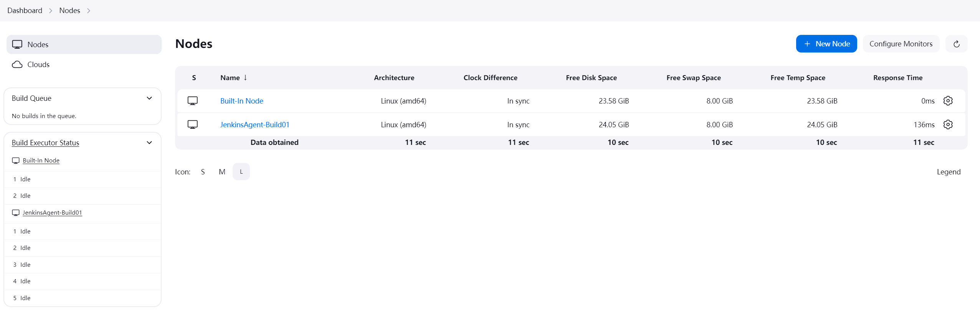The height and width of the screenshot is (317, 980).
Task: Click the sort arrow next to Name
Action: [x=245, y=77]
